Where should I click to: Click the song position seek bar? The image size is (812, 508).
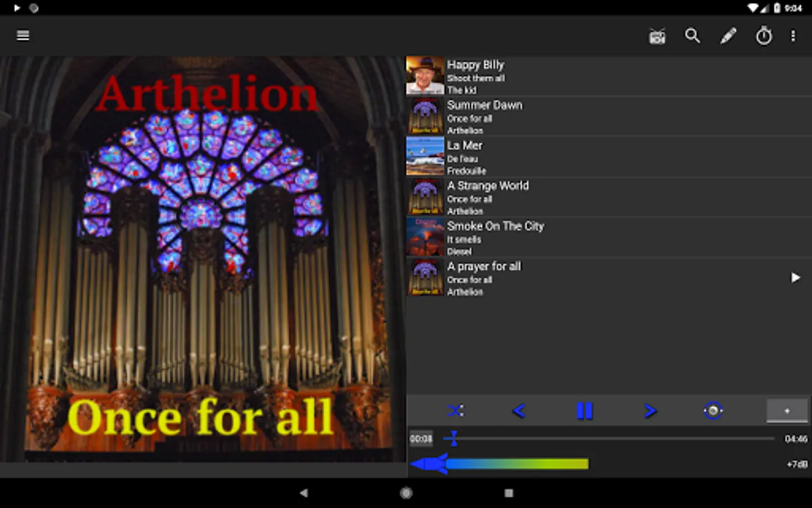pyautogui.click(x=609, y=439)
